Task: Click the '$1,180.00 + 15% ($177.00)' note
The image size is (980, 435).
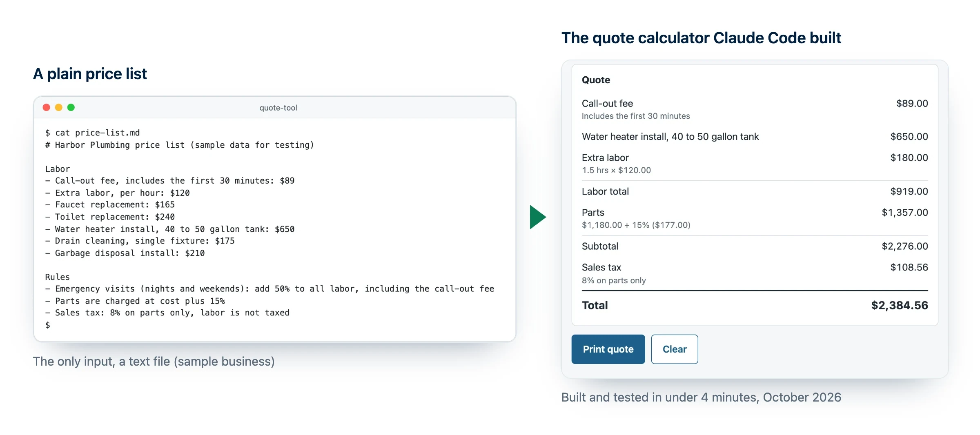Action: [636, 225]
